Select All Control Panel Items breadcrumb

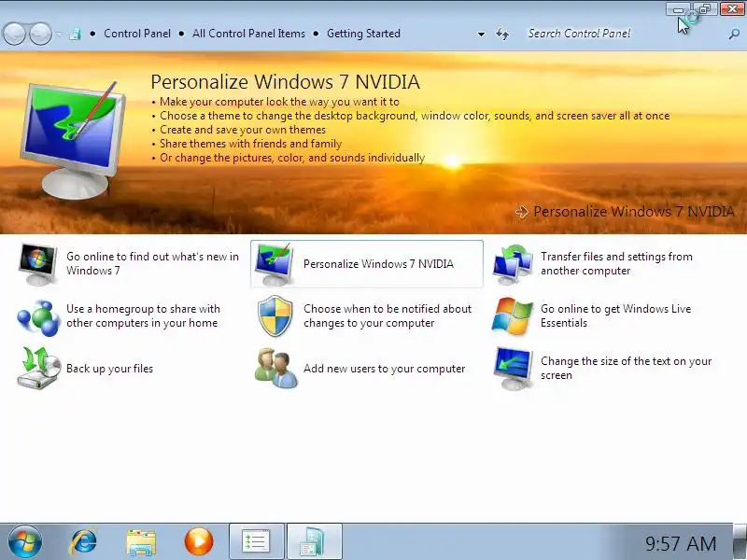click(248, 34)
